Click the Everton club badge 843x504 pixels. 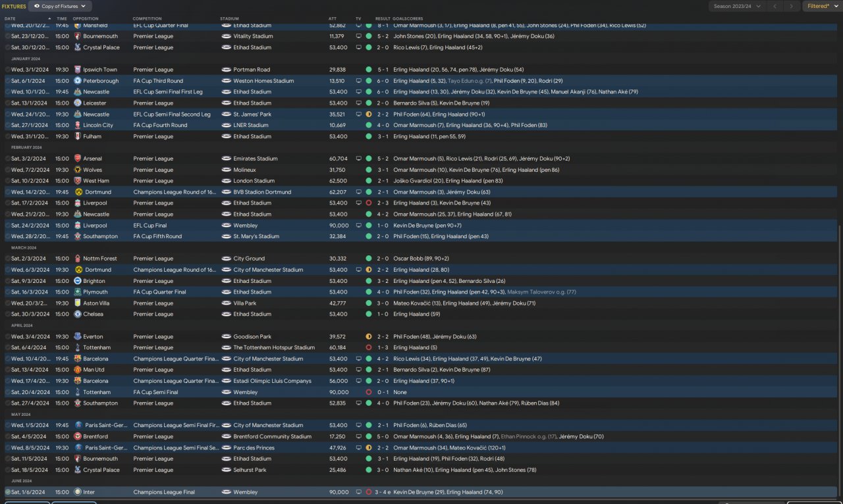77,337
